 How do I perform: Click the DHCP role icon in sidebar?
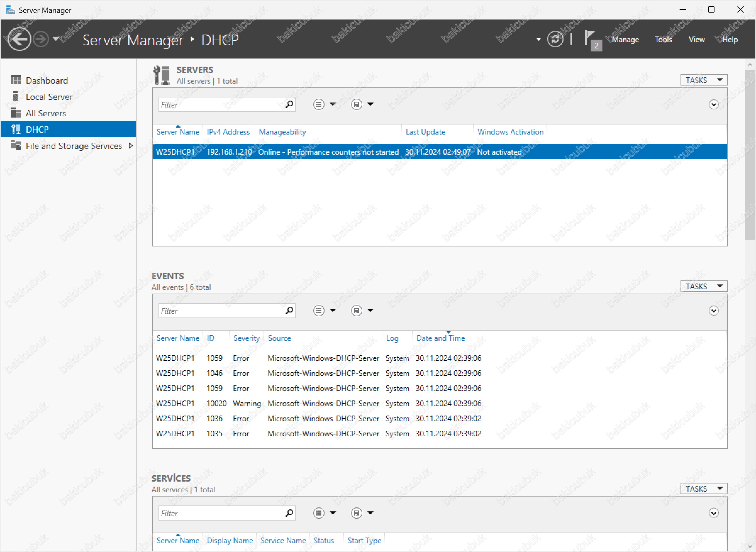pos(16,129)
